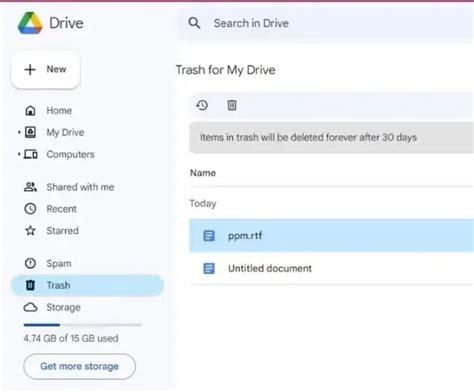Expand the Computers tree arrow
The image size is (474, 392).
coord(19,154)
